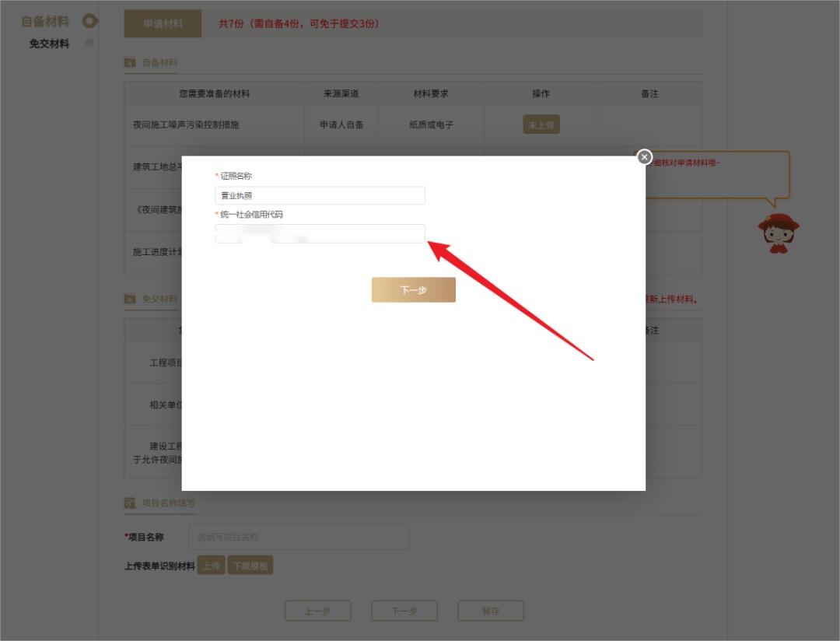Click the bottom 下一步 button on the background page
This screenshot has width=840, height=641.
[404, 611]
